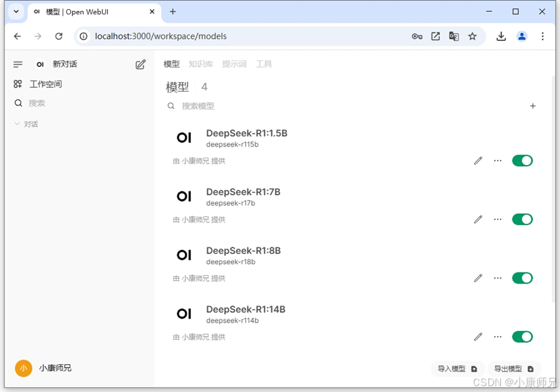Click the Open WebUI logo next to 新对话
Viewport: 560px width, 392px height.
40,64
